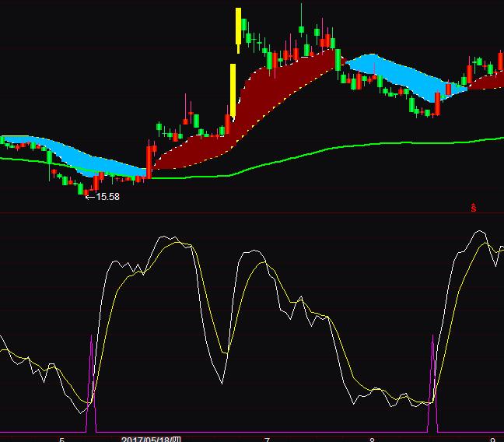This screenshot has height=442, width=504.
Task: Click the green moving average line
Action: point(311,152)
